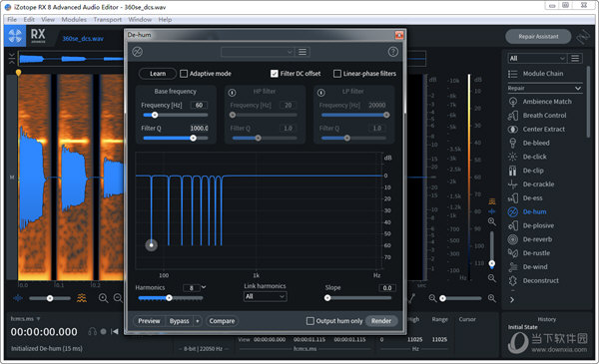Switch to the 360se_dcs.wav file tab

(x=83, y=39)
